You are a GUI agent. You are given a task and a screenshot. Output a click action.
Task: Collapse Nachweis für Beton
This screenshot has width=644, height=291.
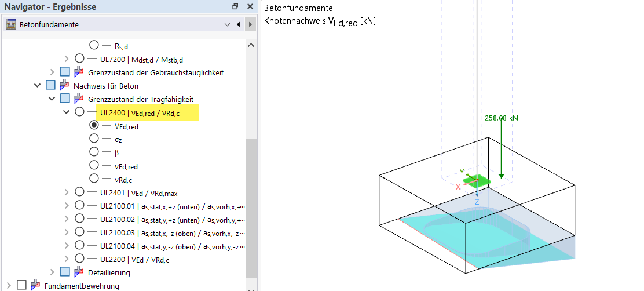pyautogui.click(x=38, y=85)
